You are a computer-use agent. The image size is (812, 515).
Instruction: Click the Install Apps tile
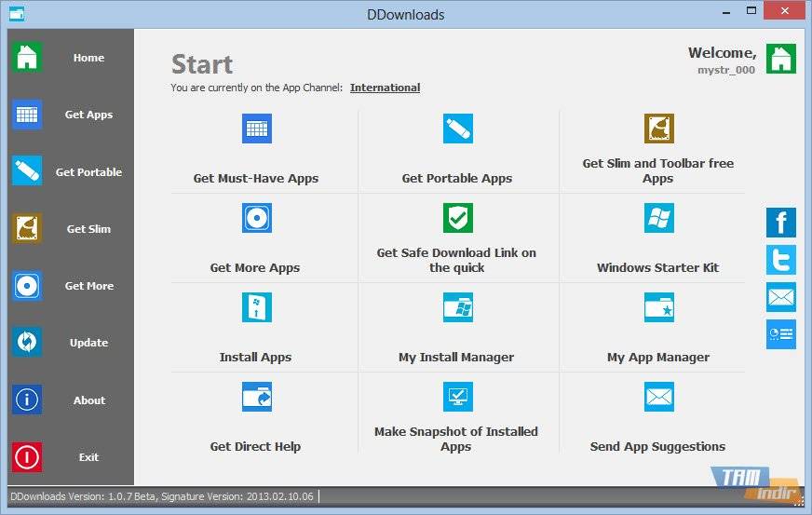pyautogui.click(x=256, y=357)
